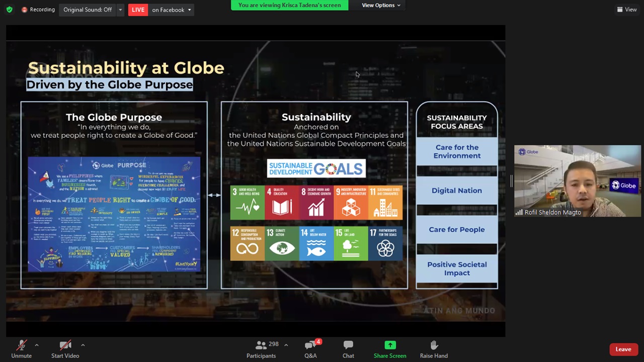The width and height of the screenshot is (644, 362).
Task: Click Driven by the Globe Purpose subtitle
Action: [x=109, y=84]
